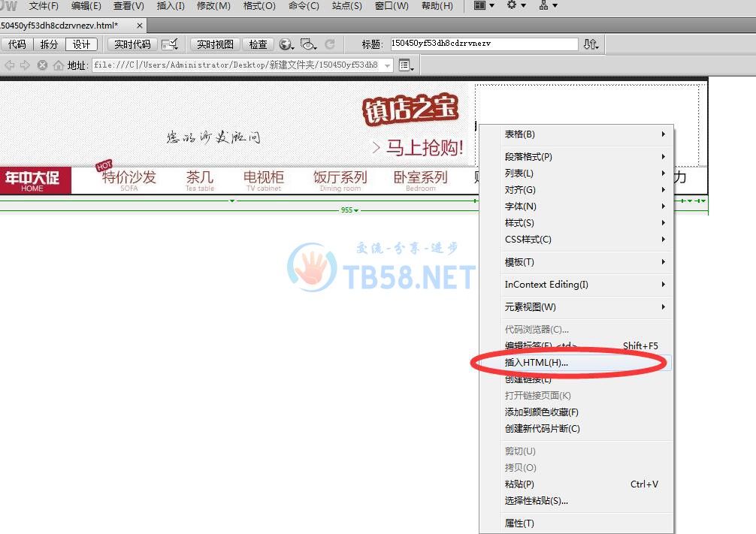Viewport: 756px width, 534px height.
Task: Select 插入HTML(H)... from context menu
Action: (x=537, y=363)
